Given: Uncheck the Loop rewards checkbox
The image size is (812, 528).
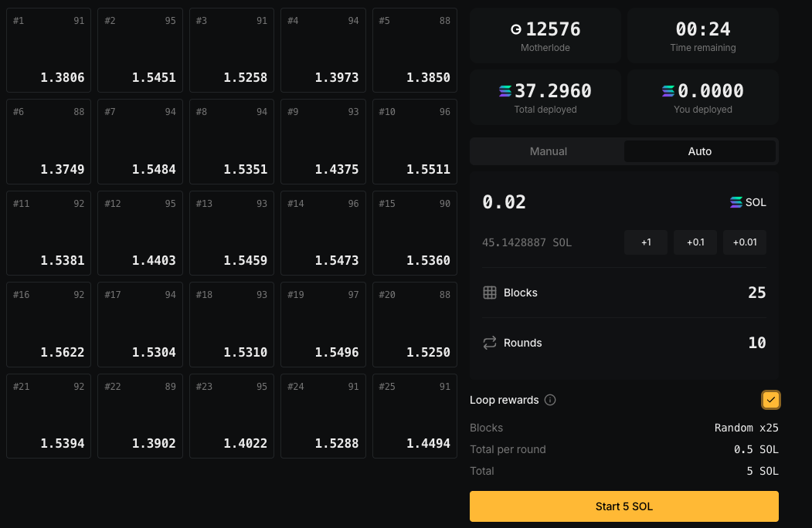Looking at the screenshot, I should pyautogui.click(x=770, y=400).
